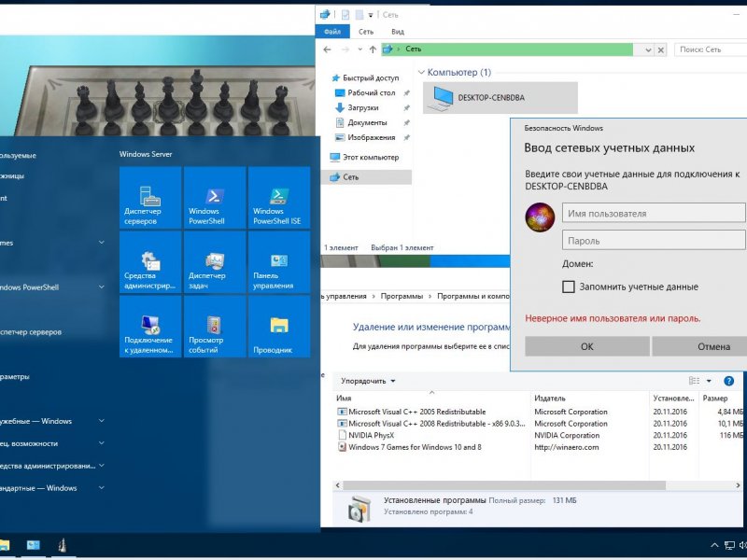Image resolution: width=747 pixels, height=560 pixels.
Task: Select Windows 7 Games for Windows 10 and 8 entry
Action: [x=415, y=447]
